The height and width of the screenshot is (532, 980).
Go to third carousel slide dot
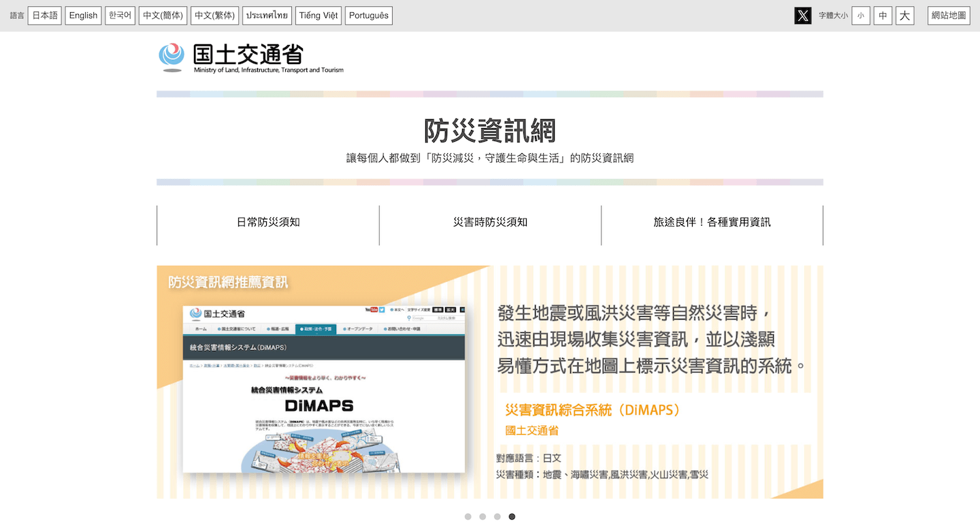497,517
